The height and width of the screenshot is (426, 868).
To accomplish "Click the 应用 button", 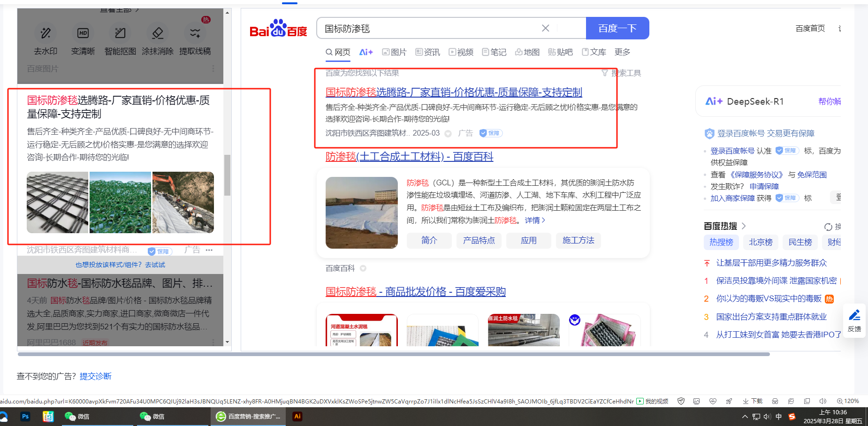I will pos(529,240).
